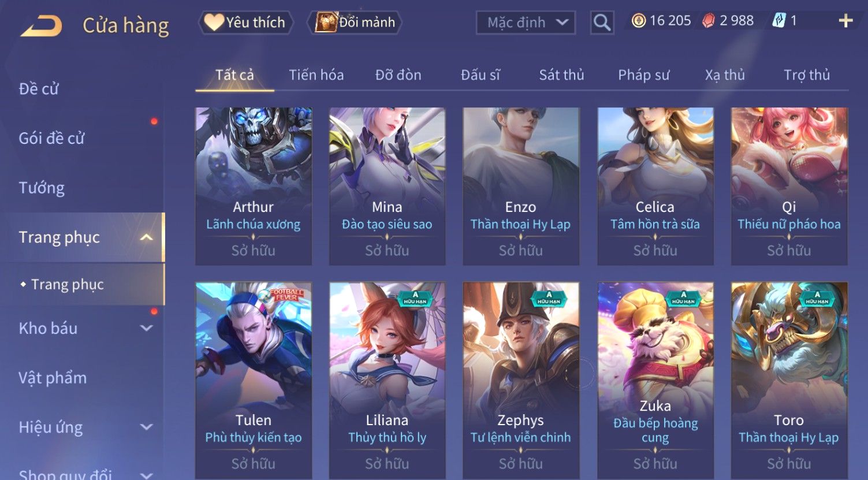868x480 pixels.
Task: Open Yêu thích heart favorites
Action: pyautogui.click(x=246, y=23)
